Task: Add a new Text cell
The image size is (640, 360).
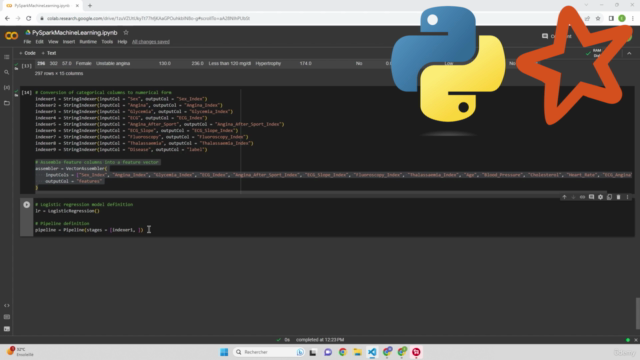Action: (x=49, y=53)
